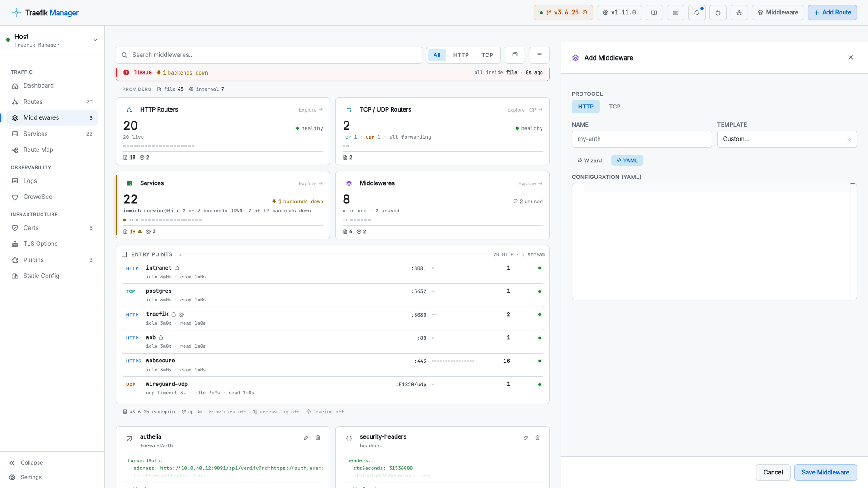Open Plugins in sidebar

52,260
